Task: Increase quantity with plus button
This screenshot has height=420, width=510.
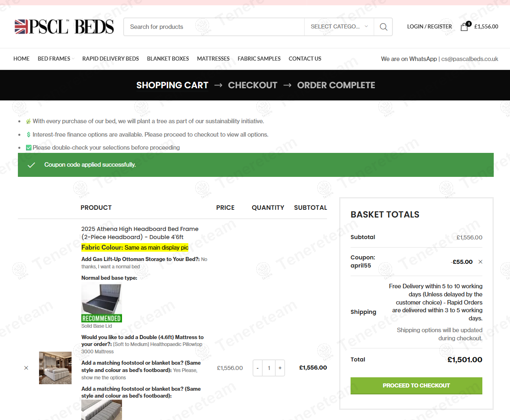Action: pyautogui.click(x=280, y=368)
